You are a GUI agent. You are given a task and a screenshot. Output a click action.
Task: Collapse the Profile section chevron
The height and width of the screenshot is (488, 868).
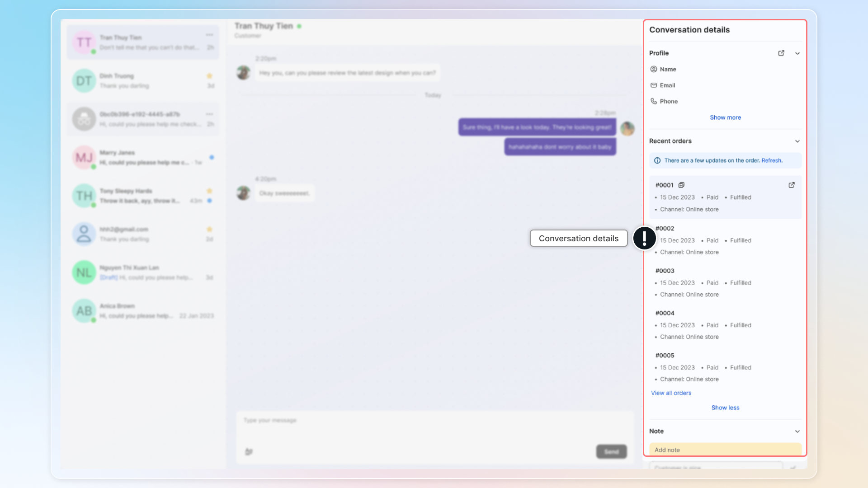pos(797,53)
